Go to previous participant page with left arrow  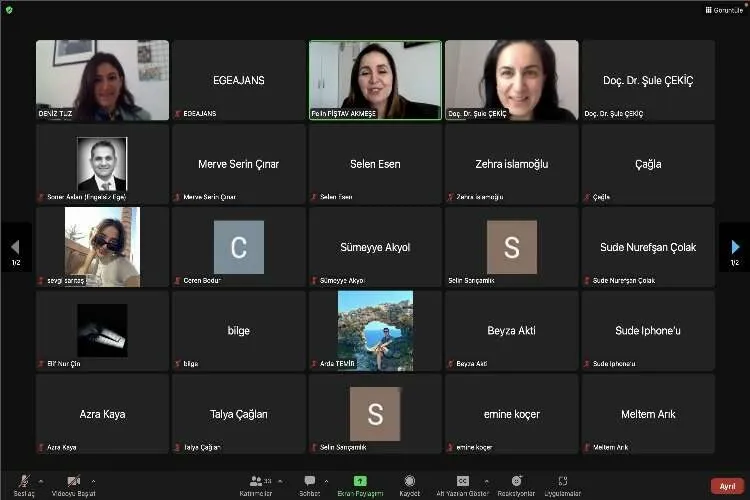point(14,247)
